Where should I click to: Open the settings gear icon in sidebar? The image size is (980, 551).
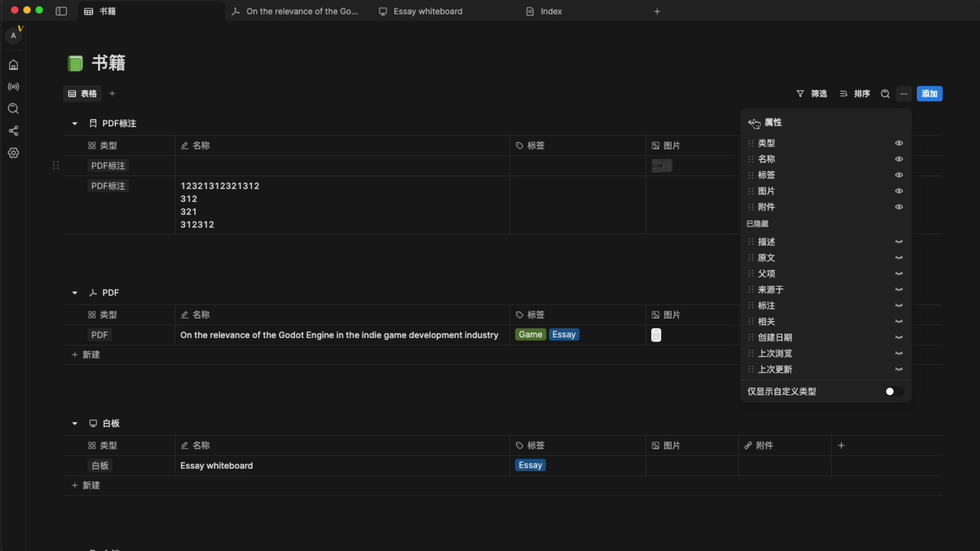pos(13,153)
